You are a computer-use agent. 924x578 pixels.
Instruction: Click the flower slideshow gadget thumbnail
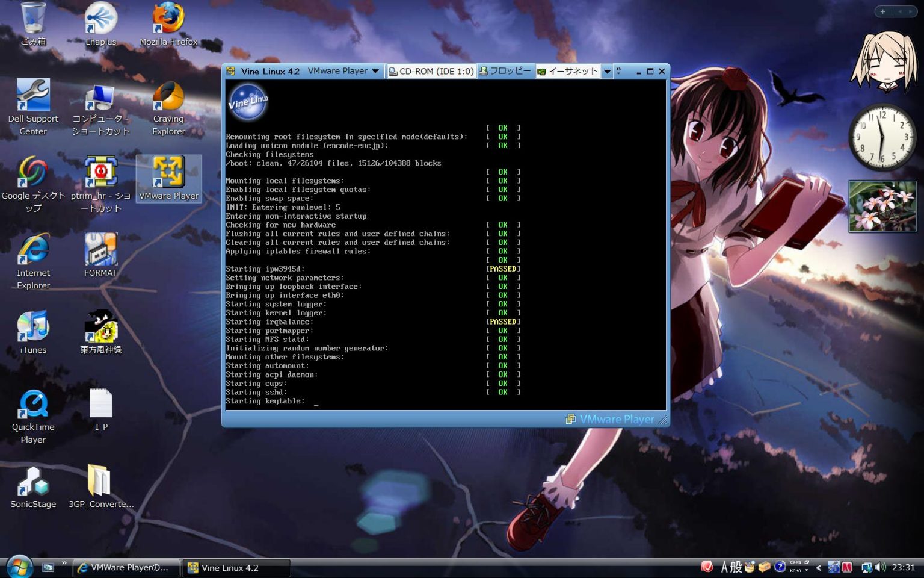point(882,207)
